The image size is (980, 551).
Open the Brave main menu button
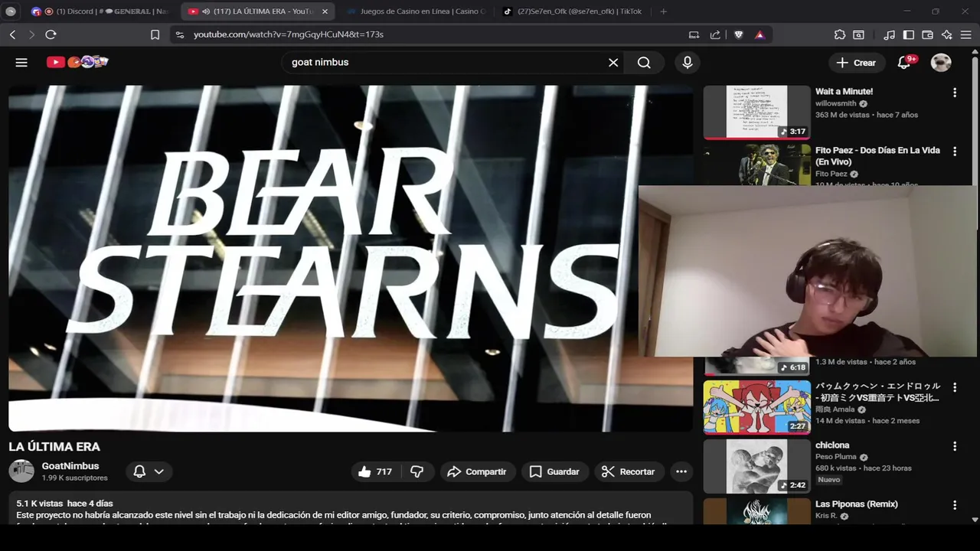coord(966,34)
